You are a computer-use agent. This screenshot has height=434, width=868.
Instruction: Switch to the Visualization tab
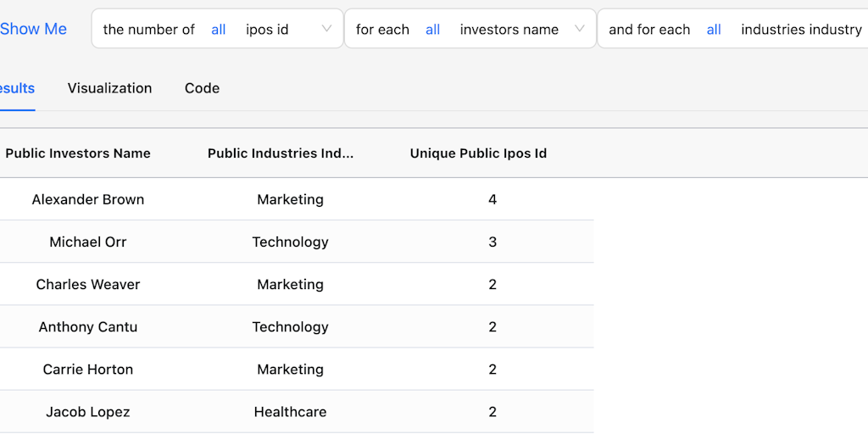[x=109, y=88]
